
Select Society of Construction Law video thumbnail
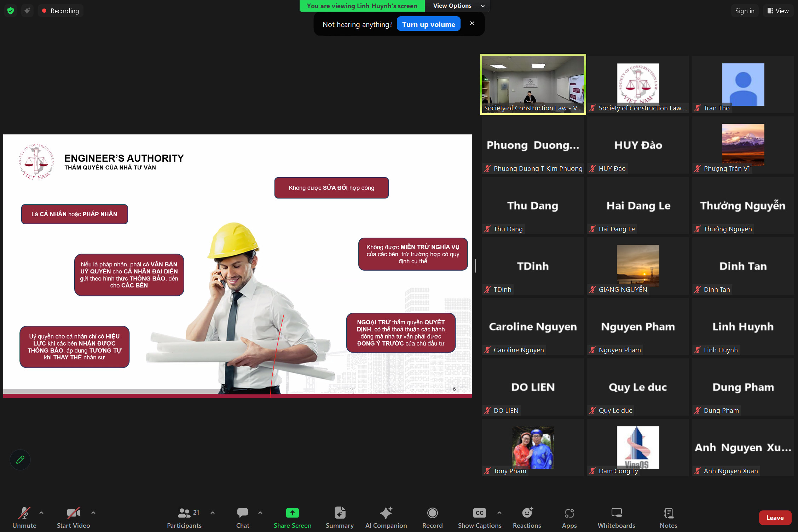[x=533, y=84]
